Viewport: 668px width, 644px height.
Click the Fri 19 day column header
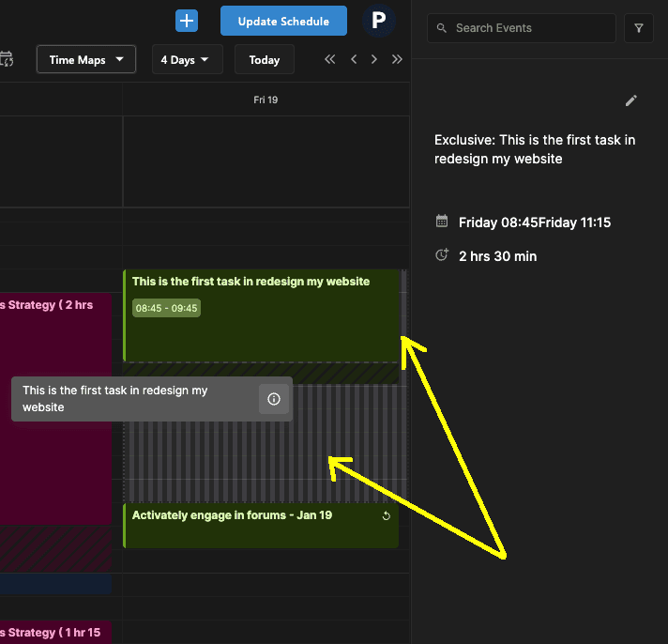[266, 100]
